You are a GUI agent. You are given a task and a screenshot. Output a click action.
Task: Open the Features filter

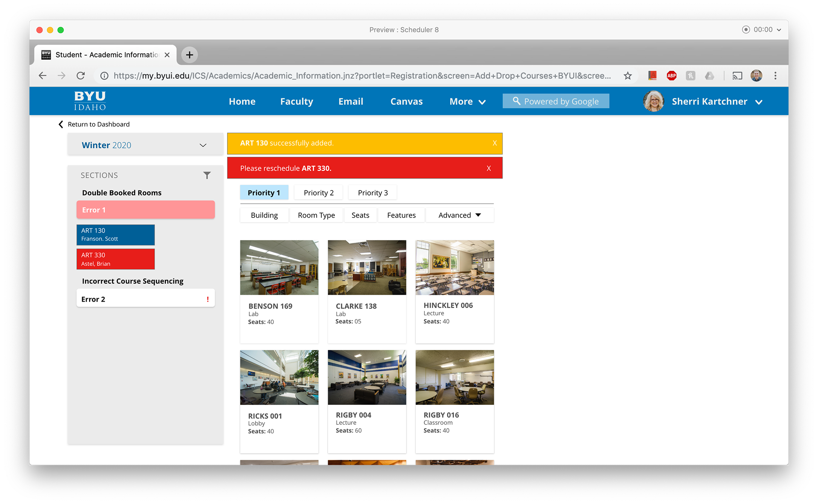[x=401, y=215]
